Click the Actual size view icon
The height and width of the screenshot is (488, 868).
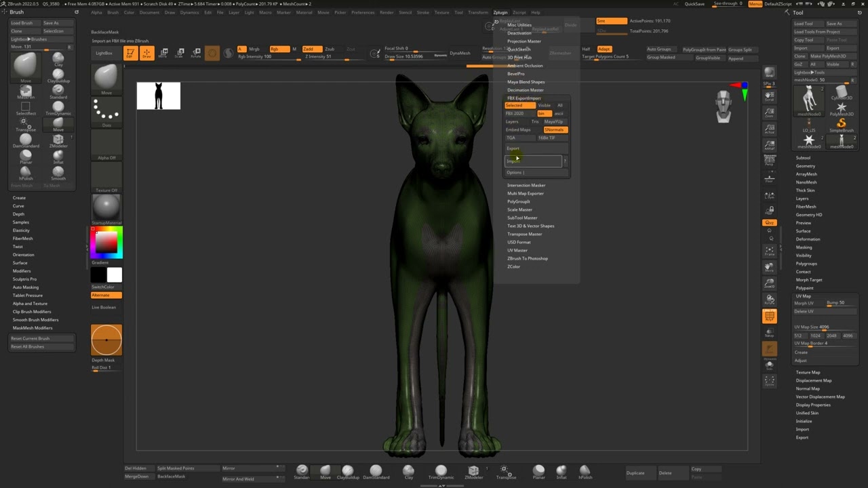click(770, 129)
